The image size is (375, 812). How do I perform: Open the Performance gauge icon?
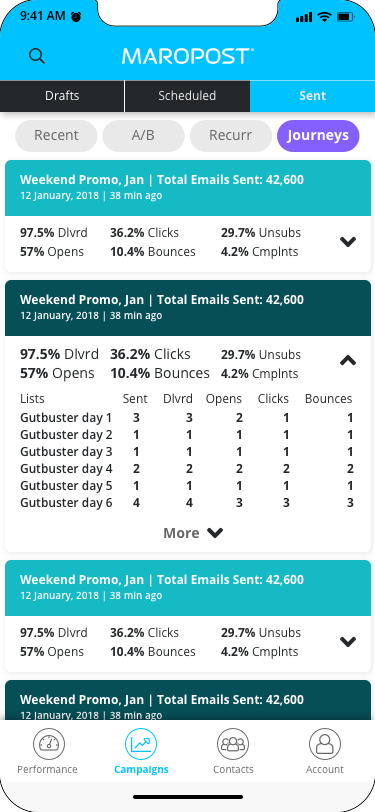pos(49,744)
